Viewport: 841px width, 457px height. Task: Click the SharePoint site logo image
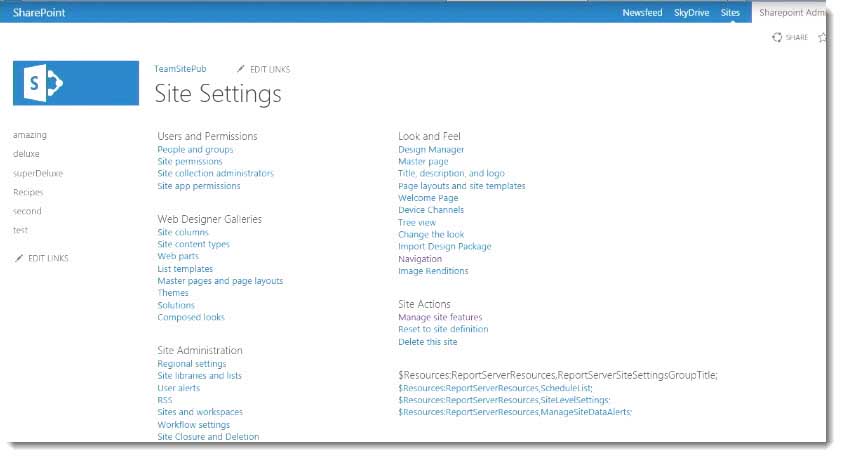(x=76, y=83)
